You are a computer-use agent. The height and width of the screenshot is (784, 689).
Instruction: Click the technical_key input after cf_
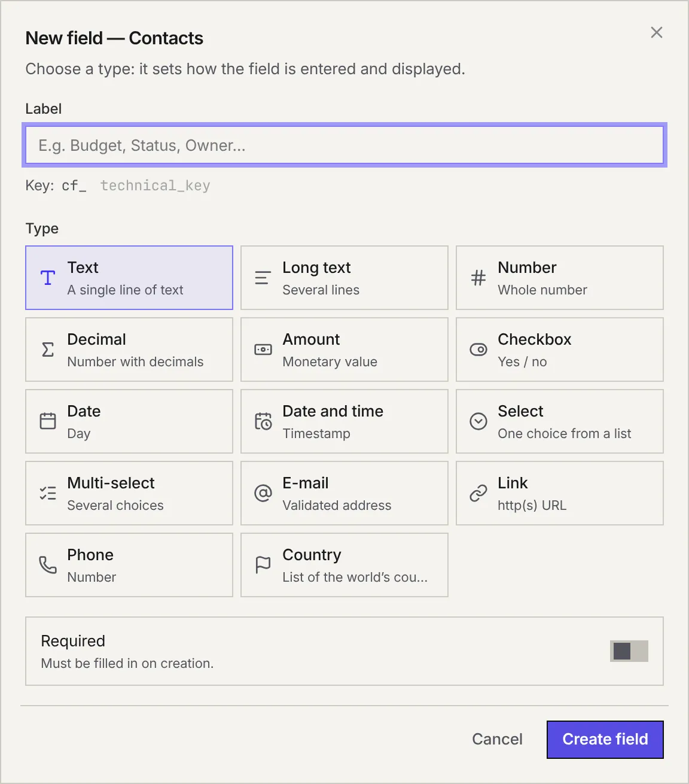pos(156,186)
